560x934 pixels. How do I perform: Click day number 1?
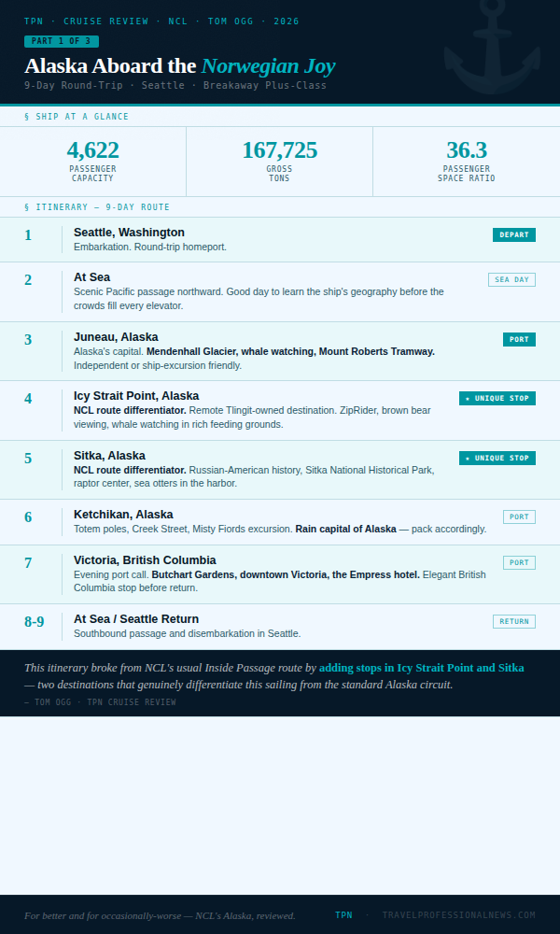28,235
